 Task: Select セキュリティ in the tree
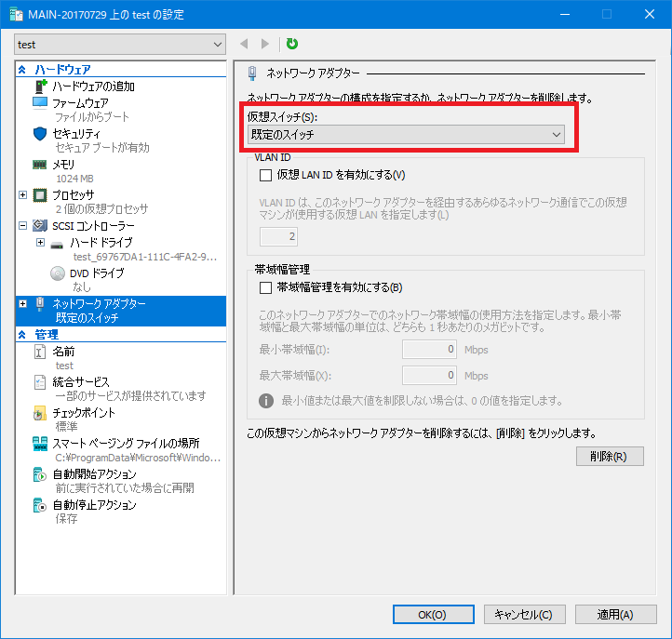[x=76, y=134]
